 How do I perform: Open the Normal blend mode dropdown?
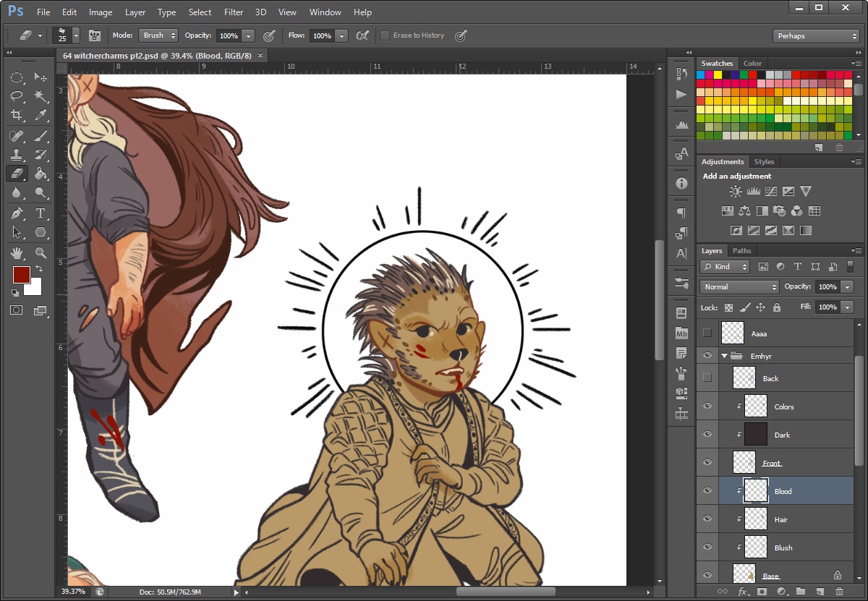(x=739, y=287)
